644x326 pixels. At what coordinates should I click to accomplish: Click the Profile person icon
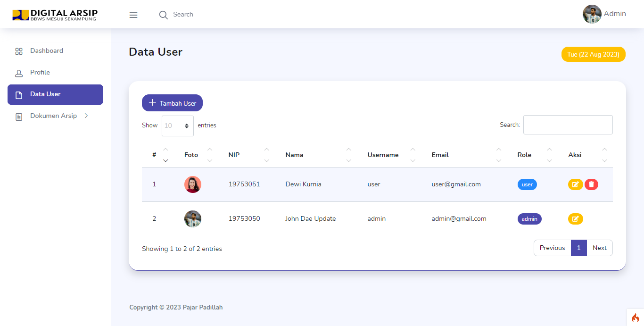19,72
